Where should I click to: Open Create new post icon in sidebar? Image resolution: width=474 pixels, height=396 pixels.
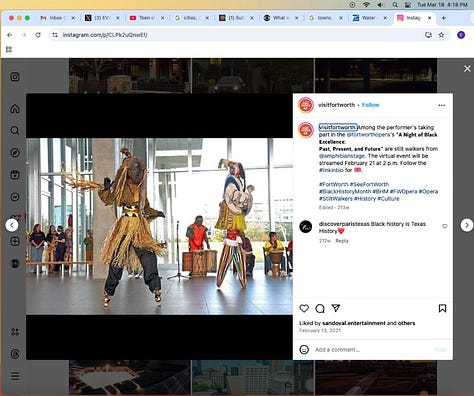(x=15, y=241)
